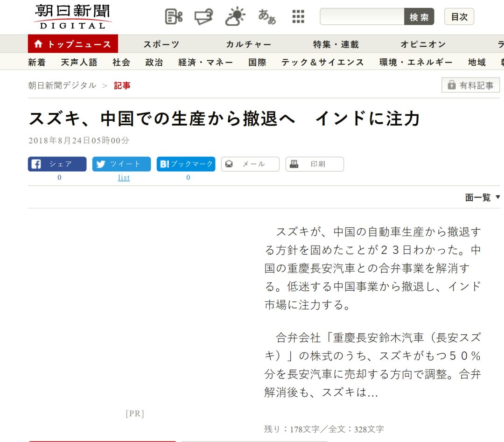
Task: Change font size with the あぁ icon
Action: tap(267, 16)
